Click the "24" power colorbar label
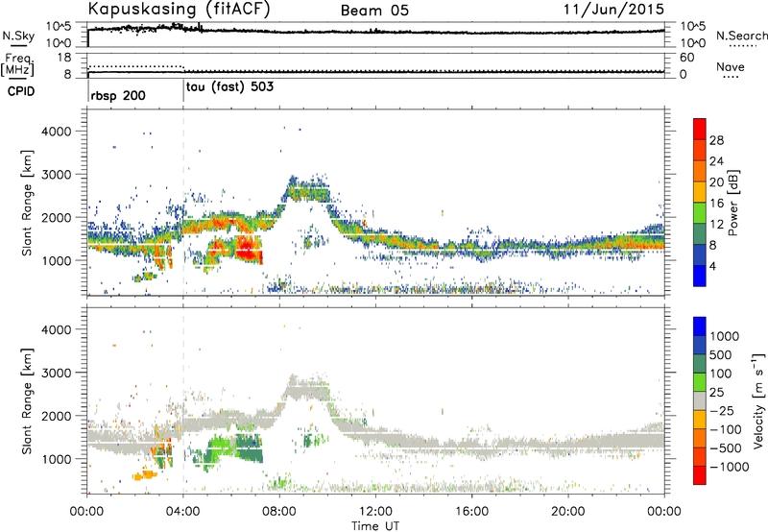768x532 pixels. [716, 161]
